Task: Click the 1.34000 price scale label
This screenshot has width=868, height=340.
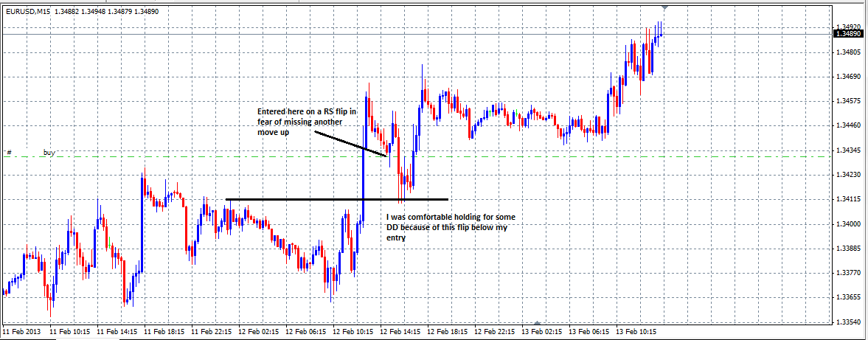Action: pyautogui.click(x=849, y=224)
